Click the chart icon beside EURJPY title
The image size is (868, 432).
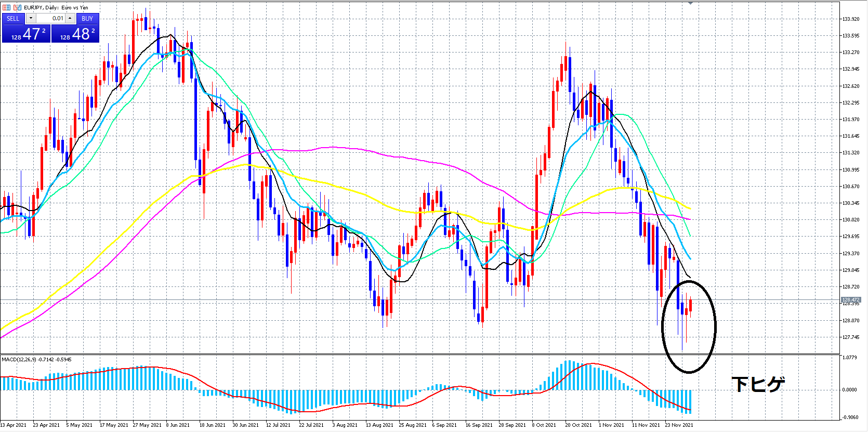click(x=17, y=7)
